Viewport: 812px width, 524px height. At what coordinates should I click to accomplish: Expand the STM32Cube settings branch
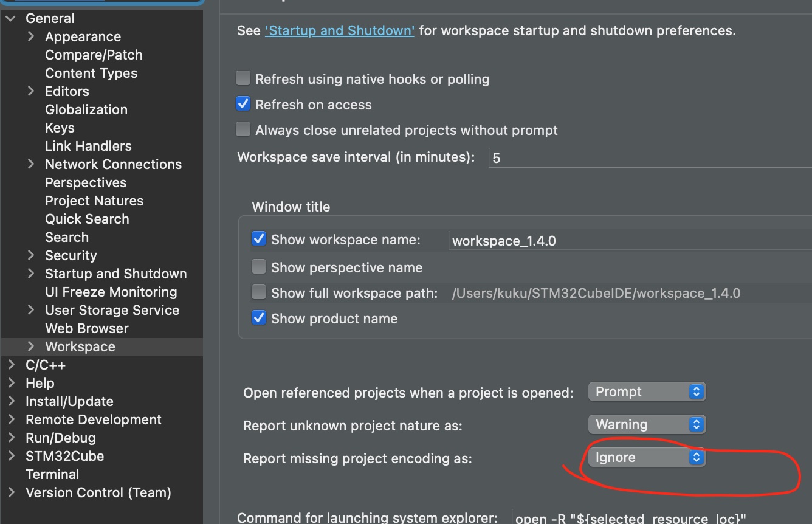tap(11, 456)
